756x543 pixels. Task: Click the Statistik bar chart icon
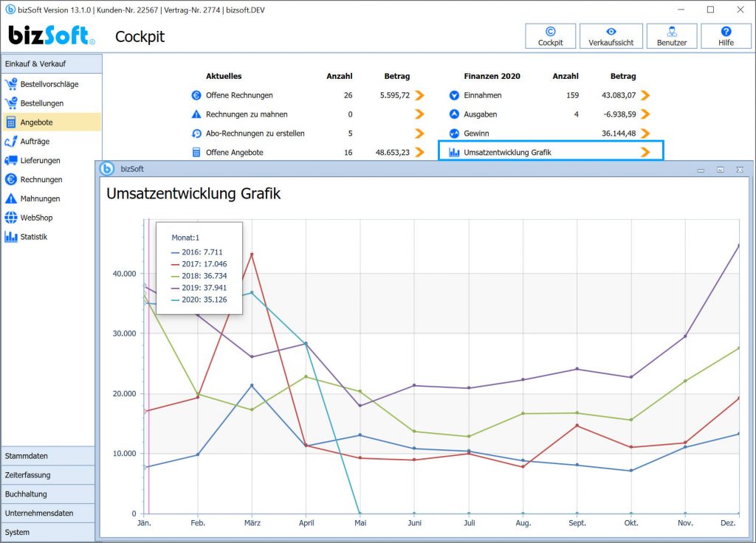[10, 237]
